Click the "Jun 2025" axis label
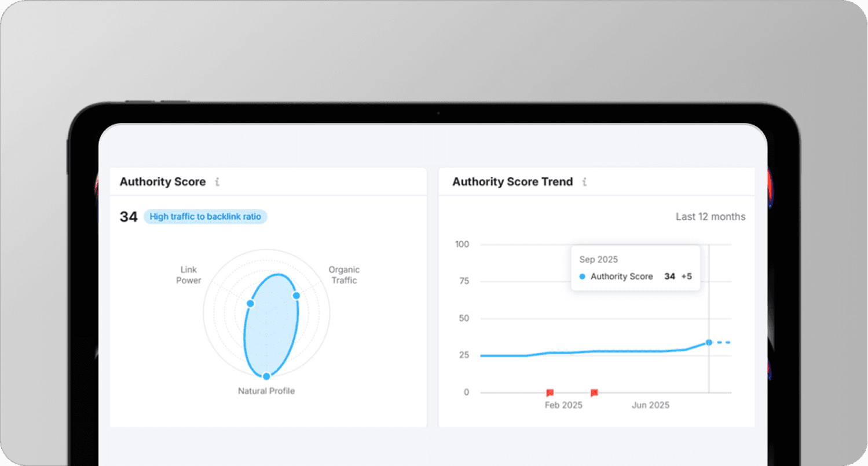The height and width of the screenshot is (466, 868). pos(650,405)
